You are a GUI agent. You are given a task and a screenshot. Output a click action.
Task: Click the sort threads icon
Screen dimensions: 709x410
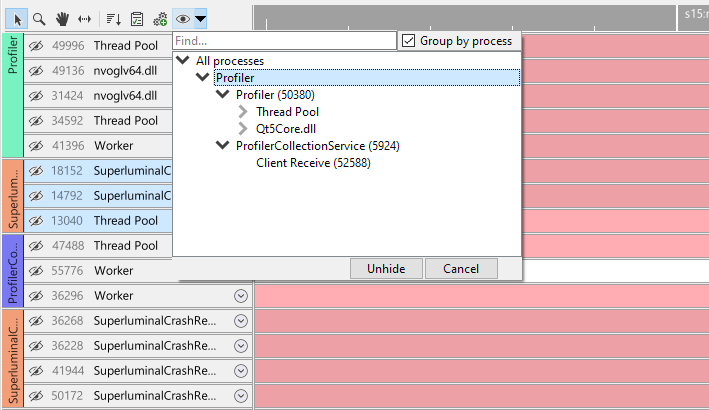[x=113, y=18]
